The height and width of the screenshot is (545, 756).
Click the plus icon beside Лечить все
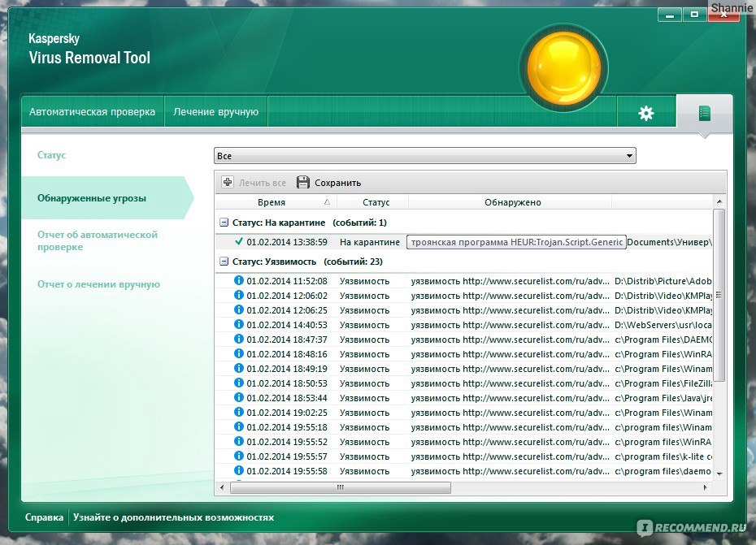[227, 182]
